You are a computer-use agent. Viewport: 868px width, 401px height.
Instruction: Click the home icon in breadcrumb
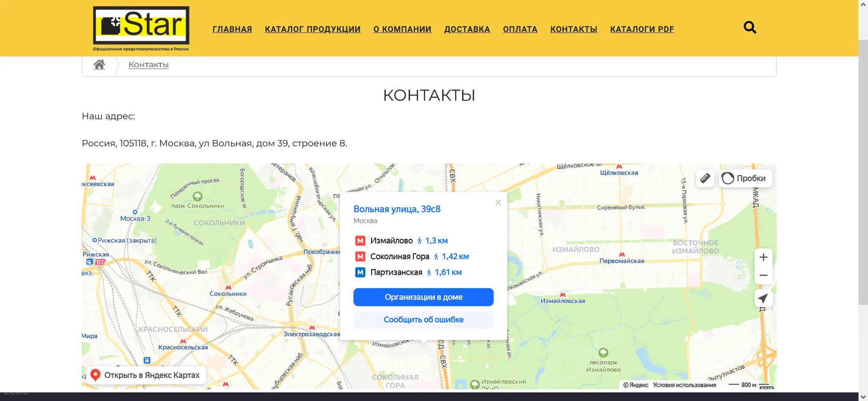click(x=99, y=65)
